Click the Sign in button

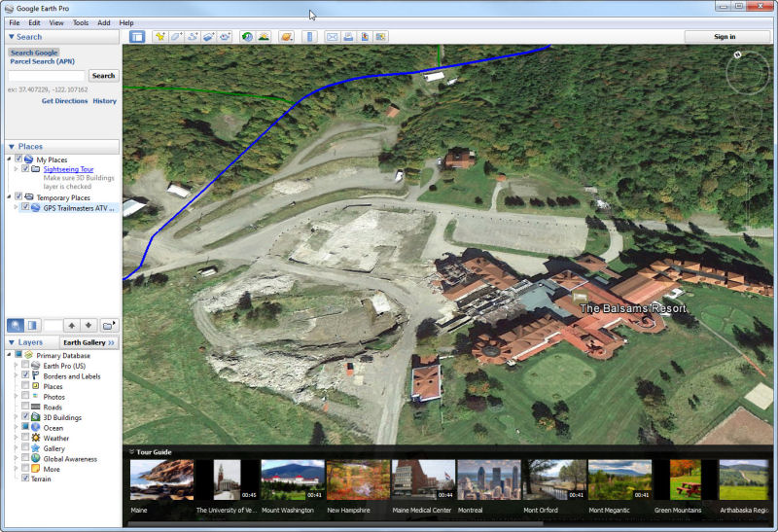(725, 37)
